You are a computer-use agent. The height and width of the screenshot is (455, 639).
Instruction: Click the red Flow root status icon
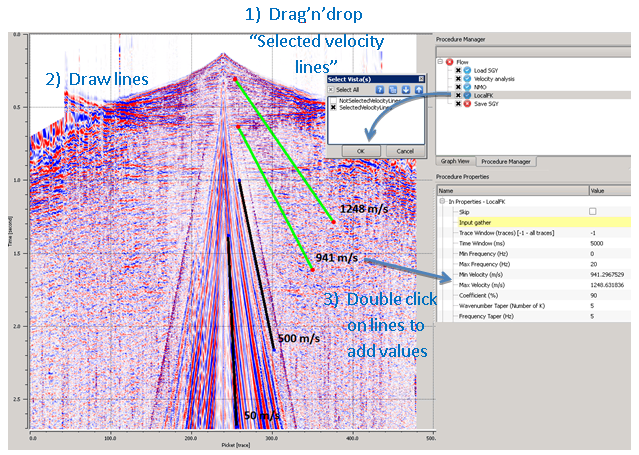[x=451, y=60]
